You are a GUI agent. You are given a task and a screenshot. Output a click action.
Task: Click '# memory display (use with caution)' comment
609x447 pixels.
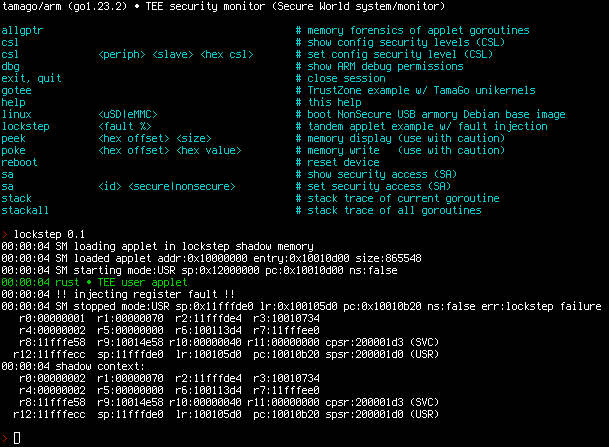point(400,139)
